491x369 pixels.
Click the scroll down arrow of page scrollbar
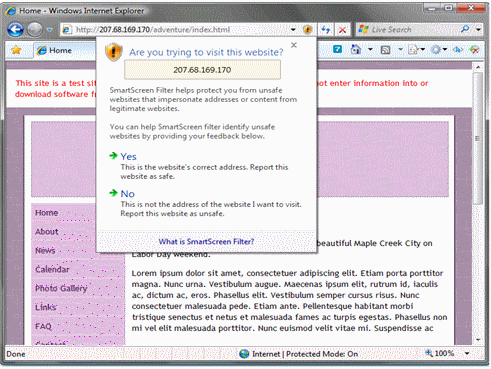tap(478, 340)
